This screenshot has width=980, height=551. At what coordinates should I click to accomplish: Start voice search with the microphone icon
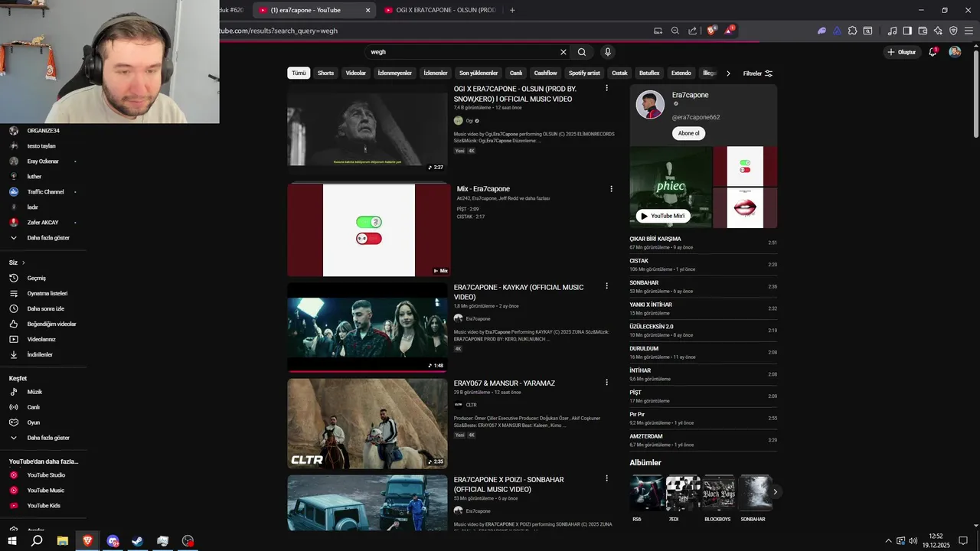tap(608, 52)
